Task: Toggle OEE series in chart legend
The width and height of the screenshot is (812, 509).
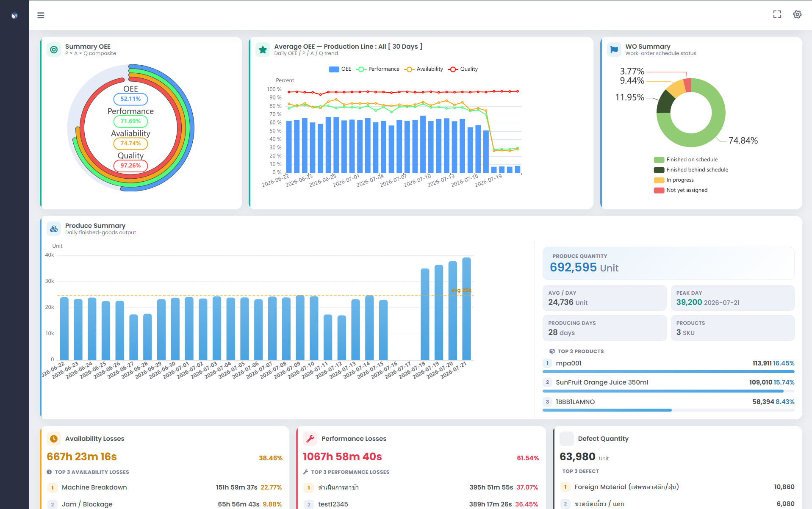Action: pyautogui.click(x=340, y=69)
